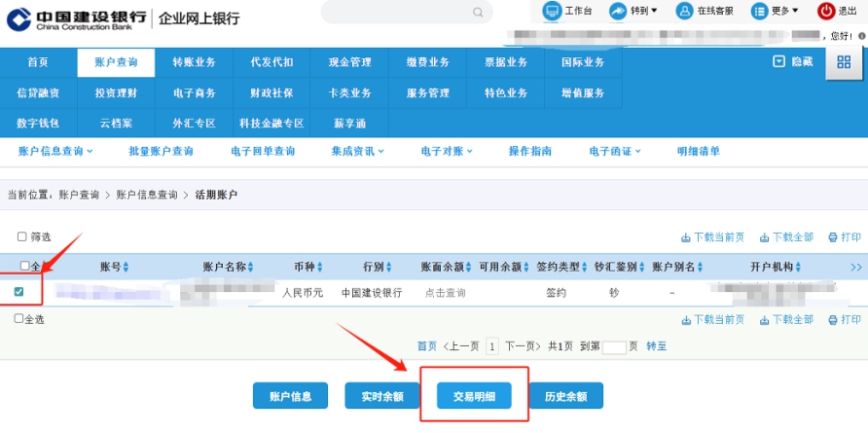Sort by 钞汇鉴别 column arrows
Image resolution: width=868 pixels, height=433 pixels.
pos(642,268)
